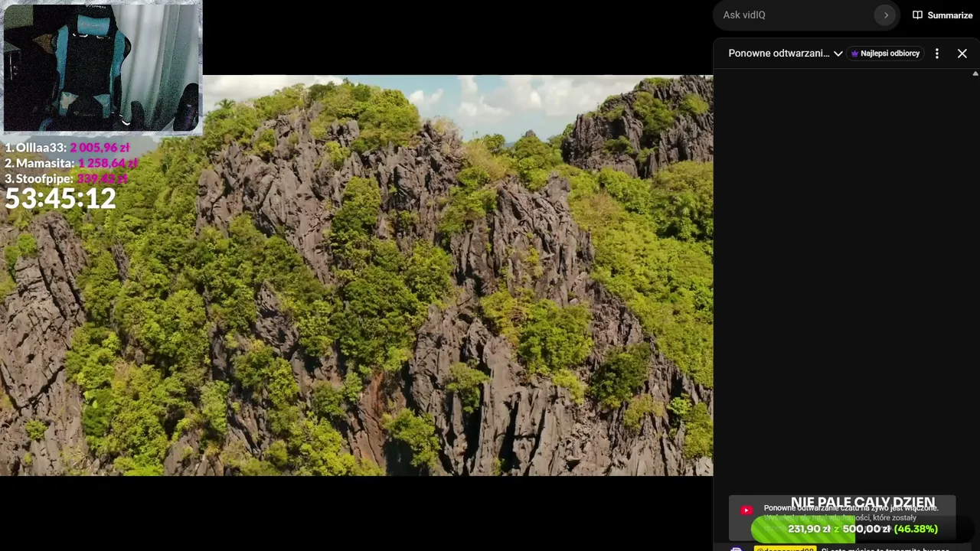Click the stream timer '53:45:12'
This screenshot has height=551, width=980.
60,199
